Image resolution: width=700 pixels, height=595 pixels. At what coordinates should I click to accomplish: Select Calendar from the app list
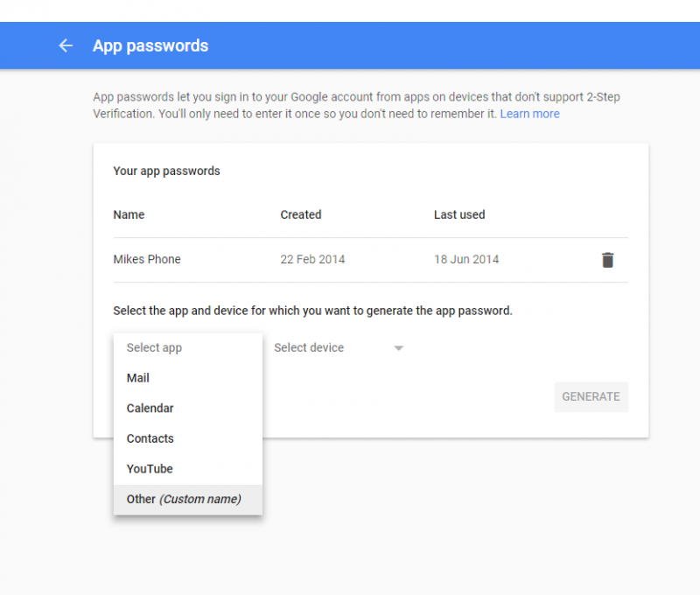click(x=150, y=408)
